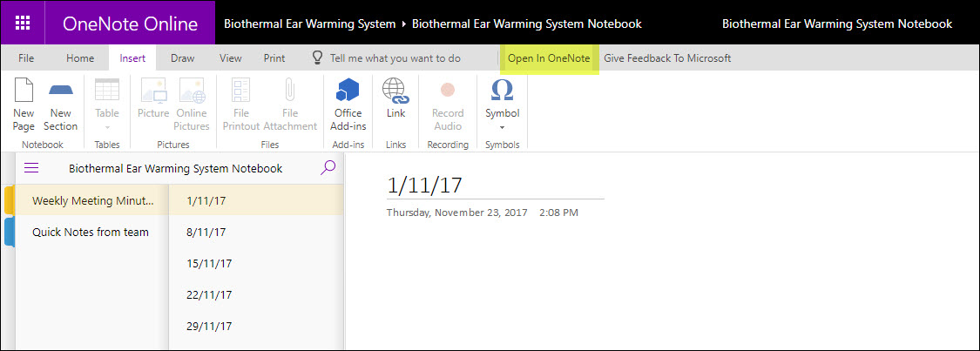Viewport: 980px width, 351px height.
Task: Click the page time 2:08 PM
Action: click(558, 213)
